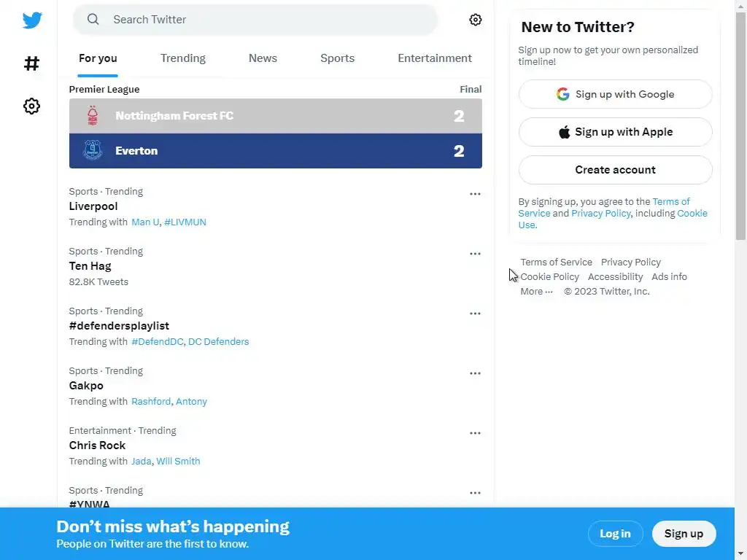Expand the More footer menu
Screen dimensions: 747x560
pyautogui.click(x=536, y=291)
